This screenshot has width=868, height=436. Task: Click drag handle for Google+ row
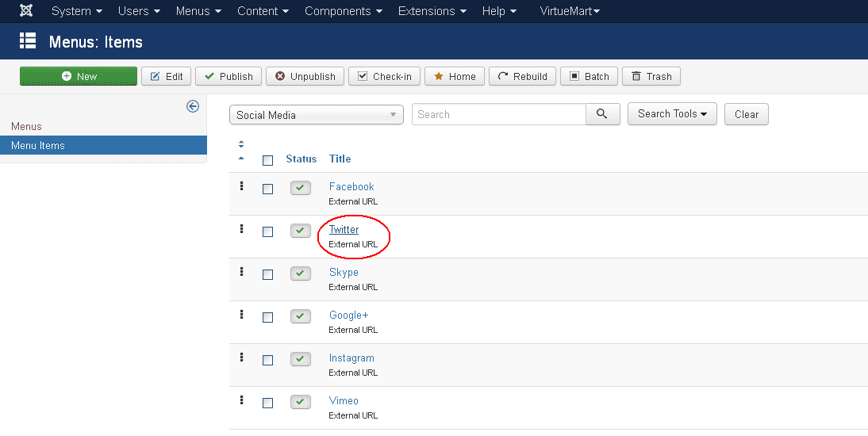click(241, 314)
